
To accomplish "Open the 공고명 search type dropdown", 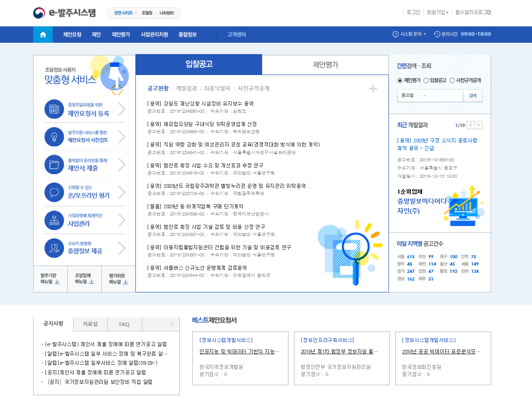I will (413, 95).
